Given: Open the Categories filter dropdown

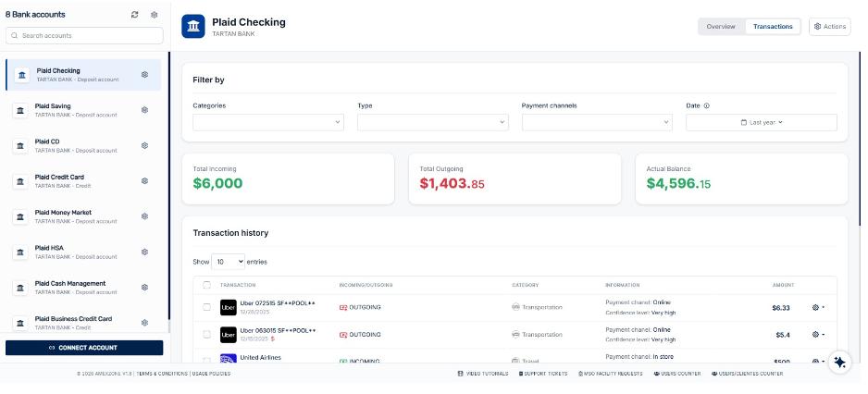Looking at the screenshot, I should pos(268,122).
